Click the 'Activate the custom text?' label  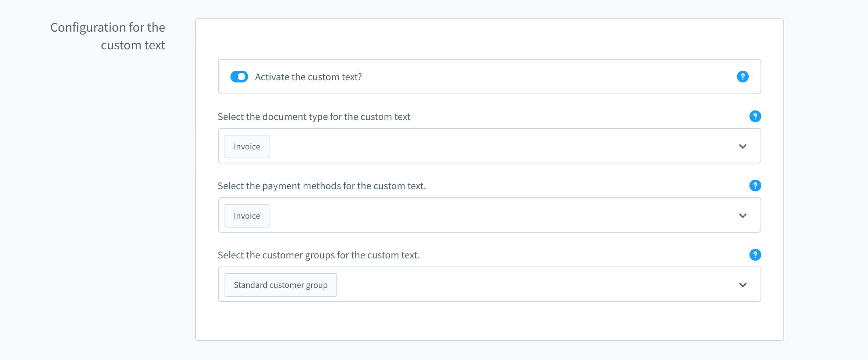[x=308, y=77]
